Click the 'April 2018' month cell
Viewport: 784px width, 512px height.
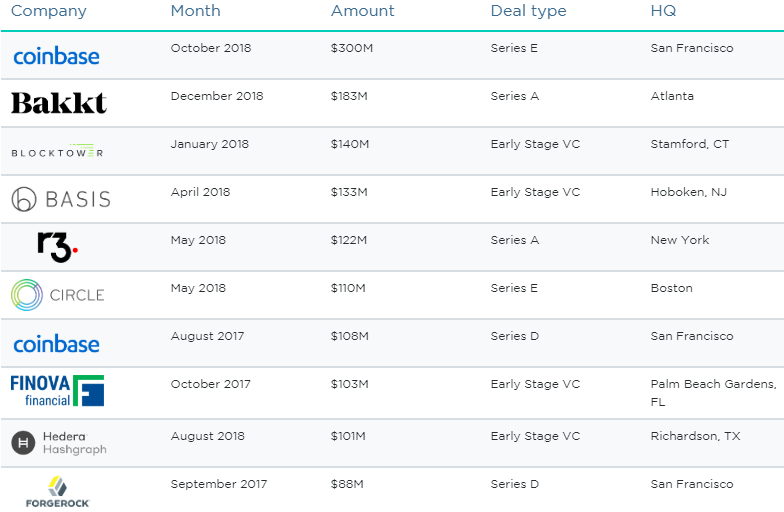tap(200, 192)
